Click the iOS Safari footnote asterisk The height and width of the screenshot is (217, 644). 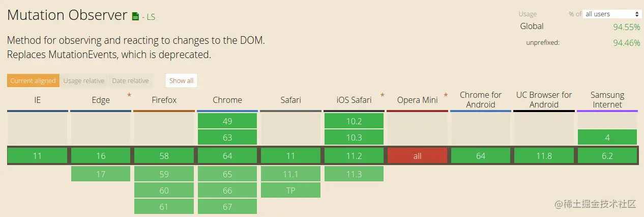[x=383, y=96]
